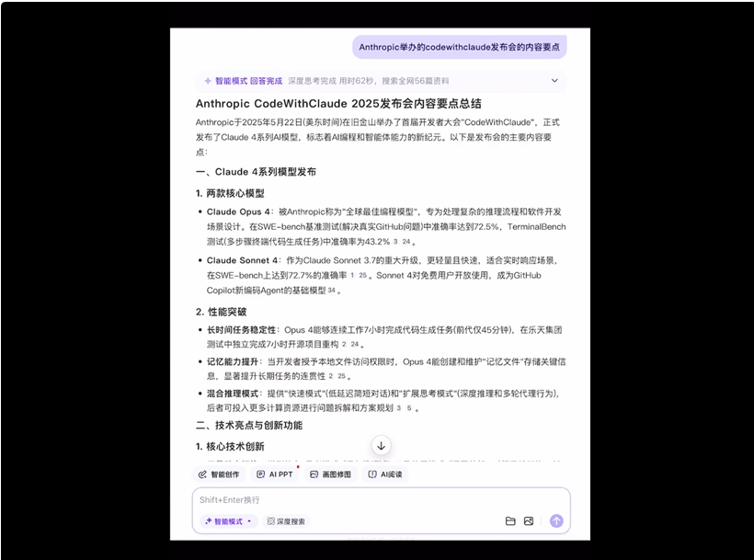Image resolution: width=754 pixels, height=560 pixels.
Task: Click the image upload icon
Action: pos(529,521)
